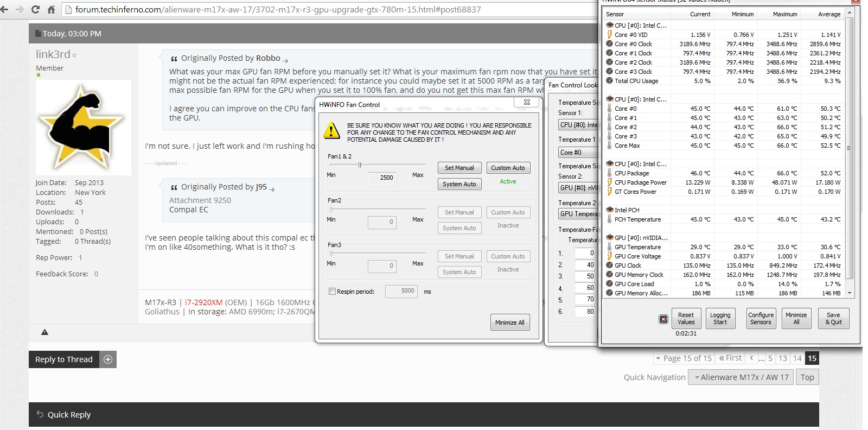Click the link3rd online status dot
This screenshot has width=868, height=430.
coord(74,55)
